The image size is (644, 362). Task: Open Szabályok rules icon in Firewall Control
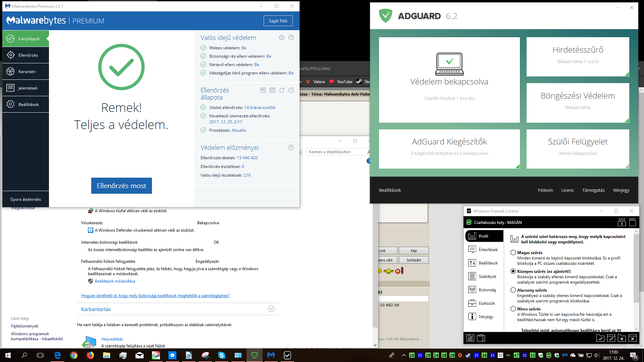coord(472,276)
